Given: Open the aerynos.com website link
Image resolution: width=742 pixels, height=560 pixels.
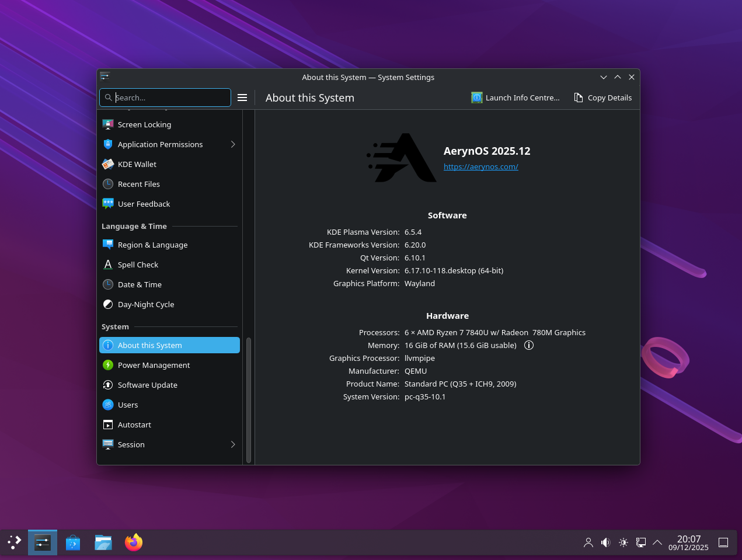Looking at the screenshot, I should (480, 166).
